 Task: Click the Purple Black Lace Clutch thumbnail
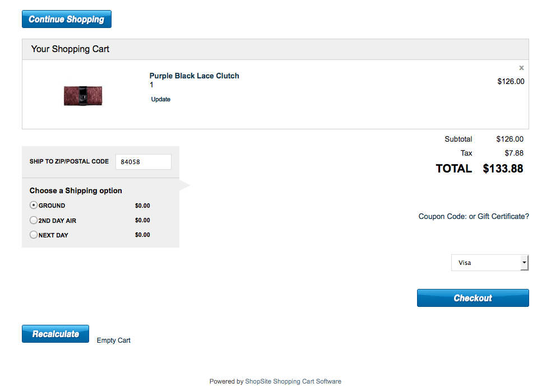coord(83,96)
